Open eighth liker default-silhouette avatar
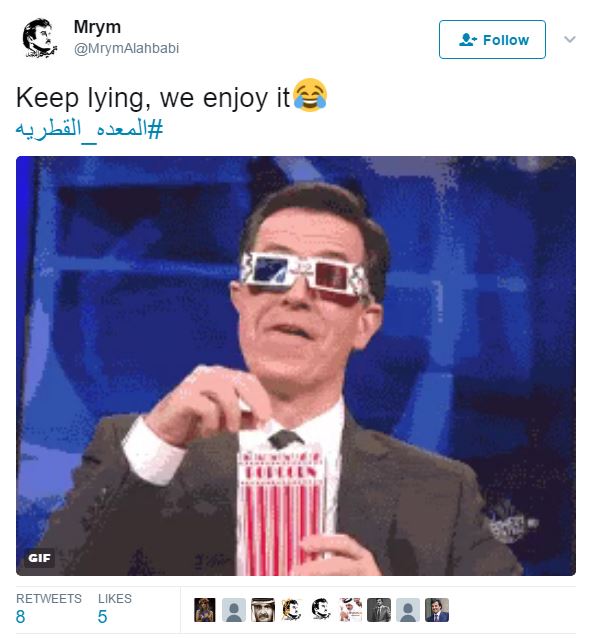 [408, 610]
